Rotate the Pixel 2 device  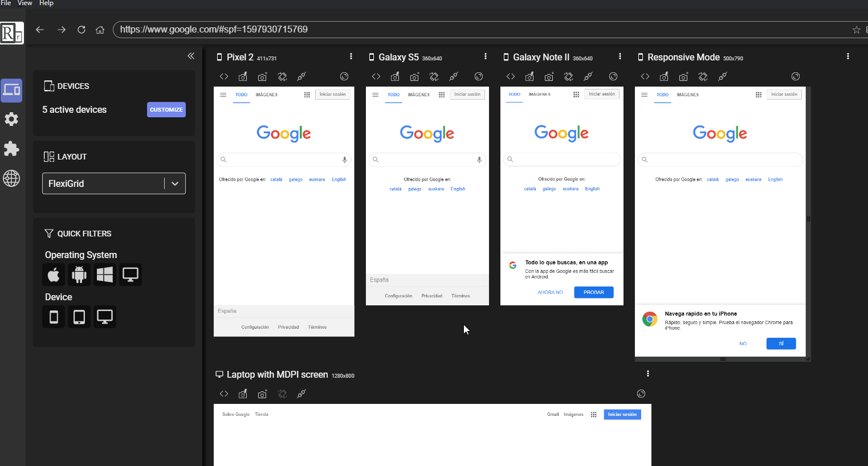click(282, 76)
